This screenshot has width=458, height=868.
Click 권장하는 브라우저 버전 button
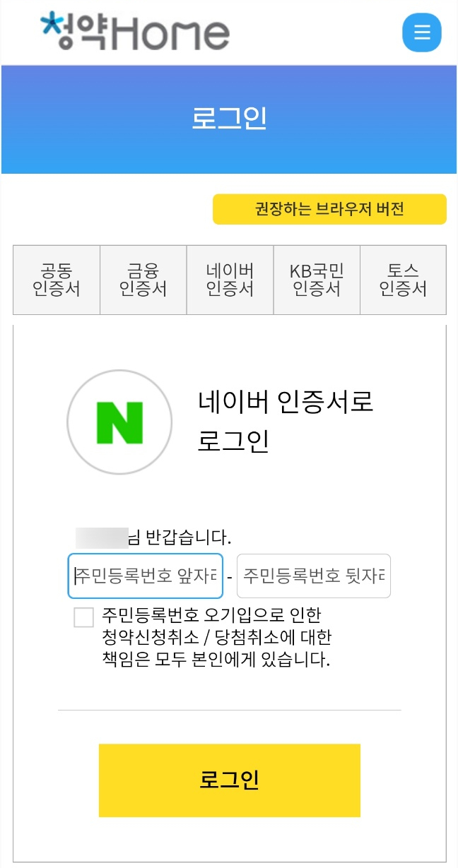(x=329, y=209)
